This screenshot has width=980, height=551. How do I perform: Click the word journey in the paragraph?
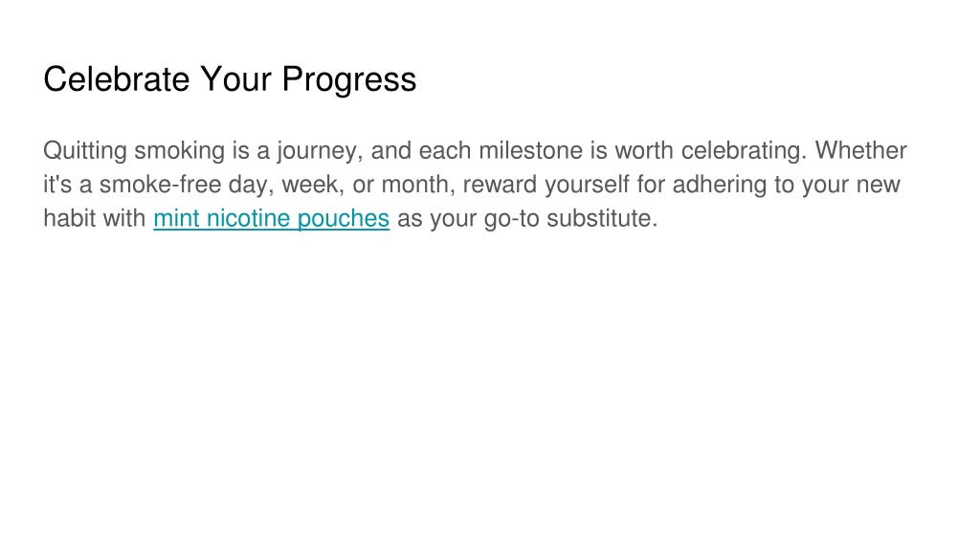[317, 151]
